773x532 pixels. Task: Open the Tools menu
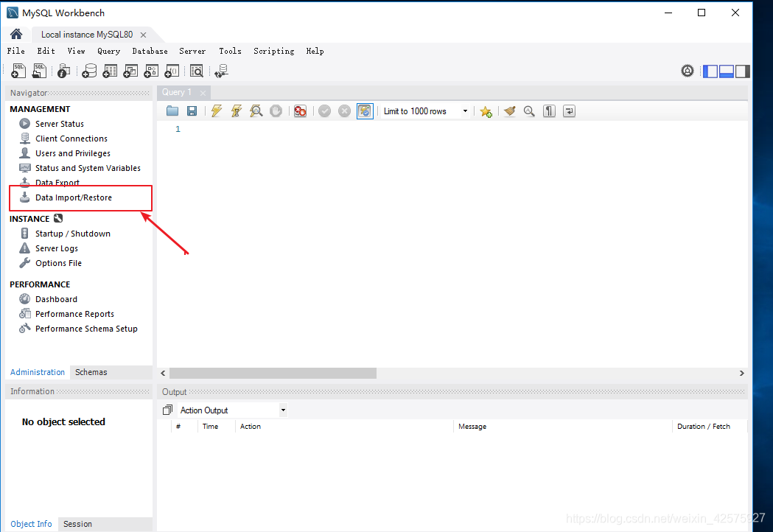(230, 51)
